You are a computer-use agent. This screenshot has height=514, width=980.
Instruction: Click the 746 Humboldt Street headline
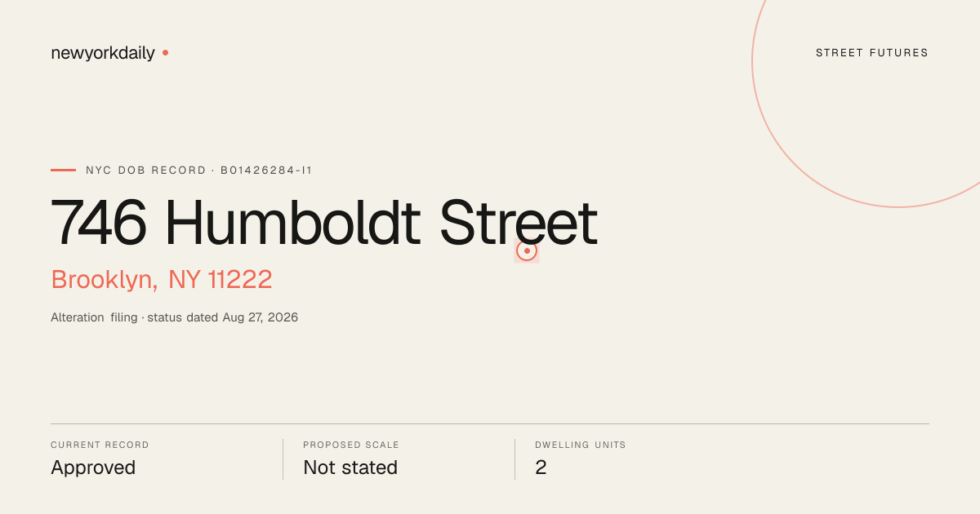coord(324,223)
